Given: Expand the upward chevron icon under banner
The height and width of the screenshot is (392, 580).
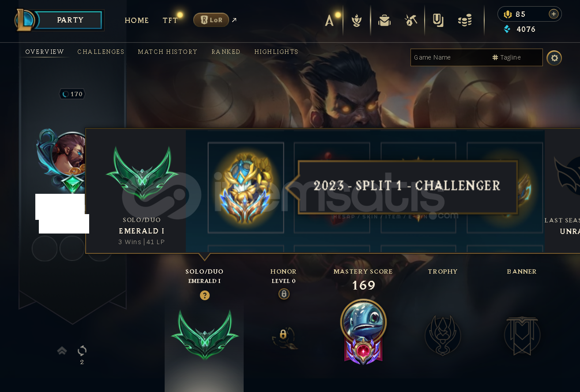Looking at the screenshot, I should pyautogui.click(x=62, y=351).
